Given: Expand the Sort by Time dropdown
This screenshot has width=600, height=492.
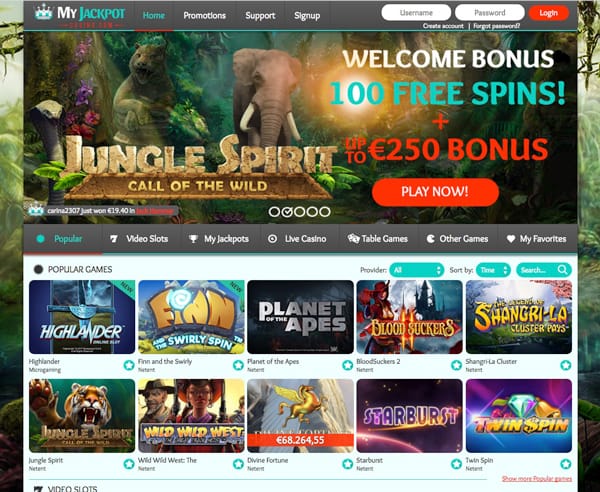Looking at the screenshot, I should [x=493, y=270].
